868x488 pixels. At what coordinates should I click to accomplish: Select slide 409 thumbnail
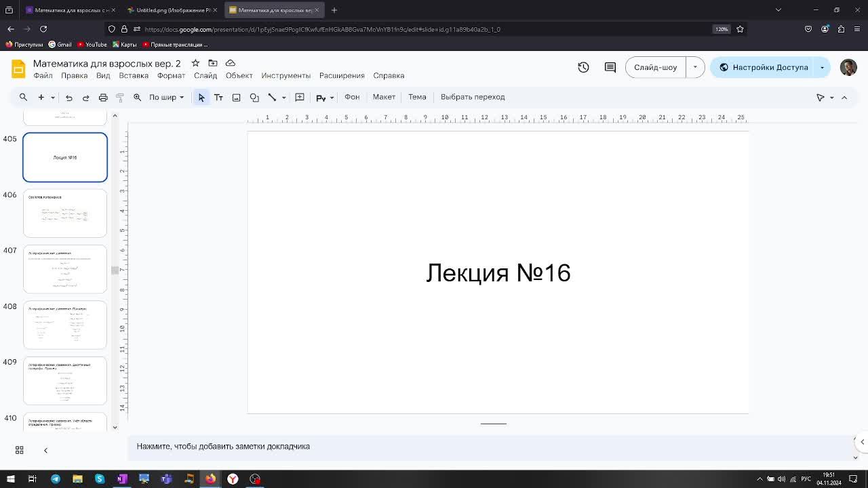pyautogui.click(x=65, y=381)
